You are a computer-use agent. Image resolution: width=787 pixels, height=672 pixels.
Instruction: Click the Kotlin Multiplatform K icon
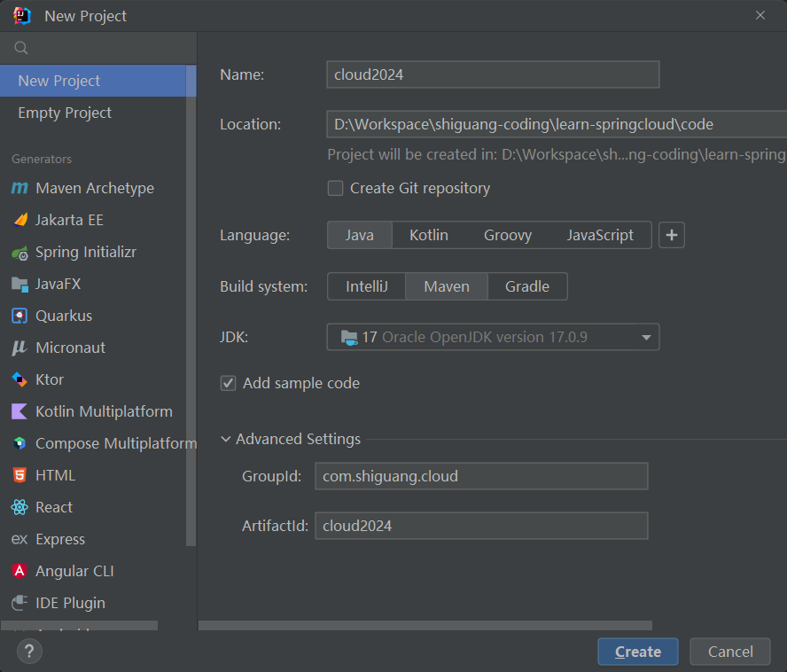(x=19, y=411)
